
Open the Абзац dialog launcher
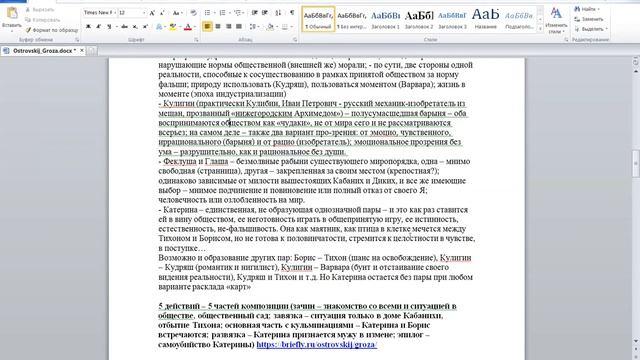tap(295, 40)
